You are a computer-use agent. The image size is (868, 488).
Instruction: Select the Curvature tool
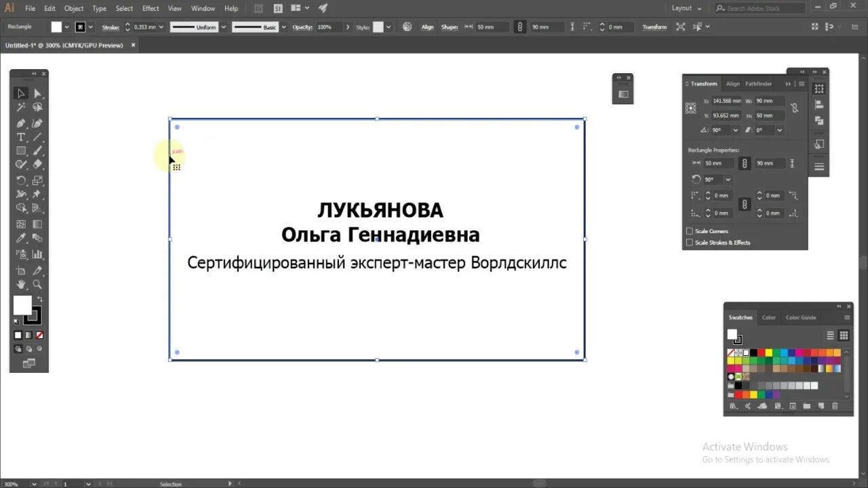coord(37,123)
